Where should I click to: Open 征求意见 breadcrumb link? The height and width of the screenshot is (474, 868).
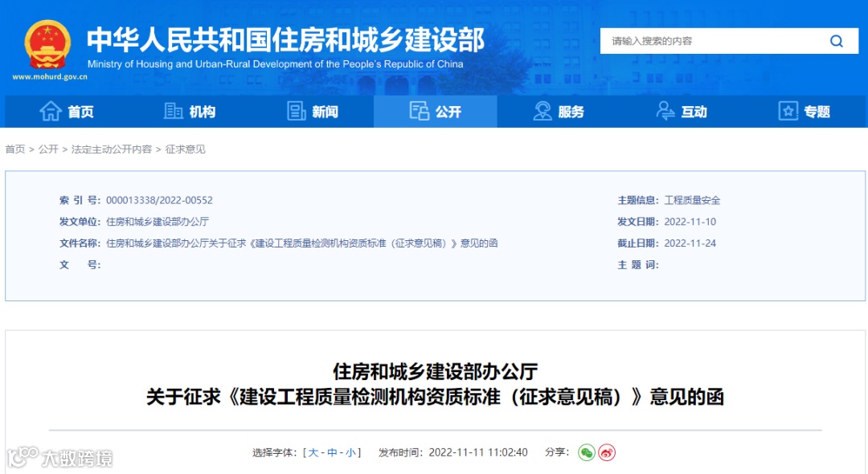(186, 149)
